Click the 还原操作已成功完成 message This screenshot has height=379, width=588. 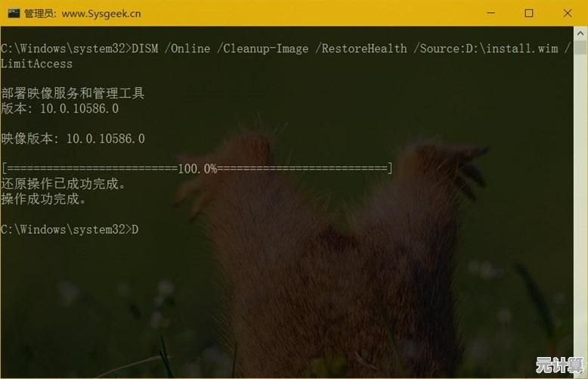click(x=63, y=184)
